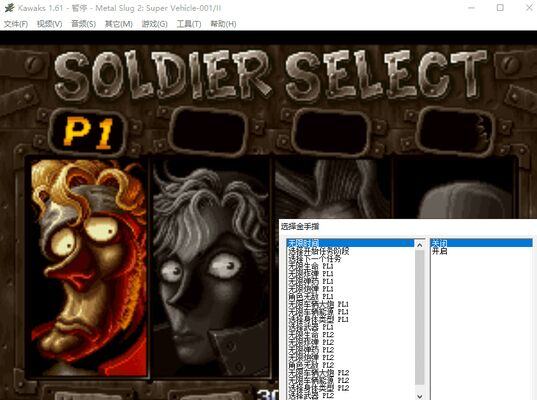Click the cheat list scroll-up arrow
The image size is (537, 400).
420,245
